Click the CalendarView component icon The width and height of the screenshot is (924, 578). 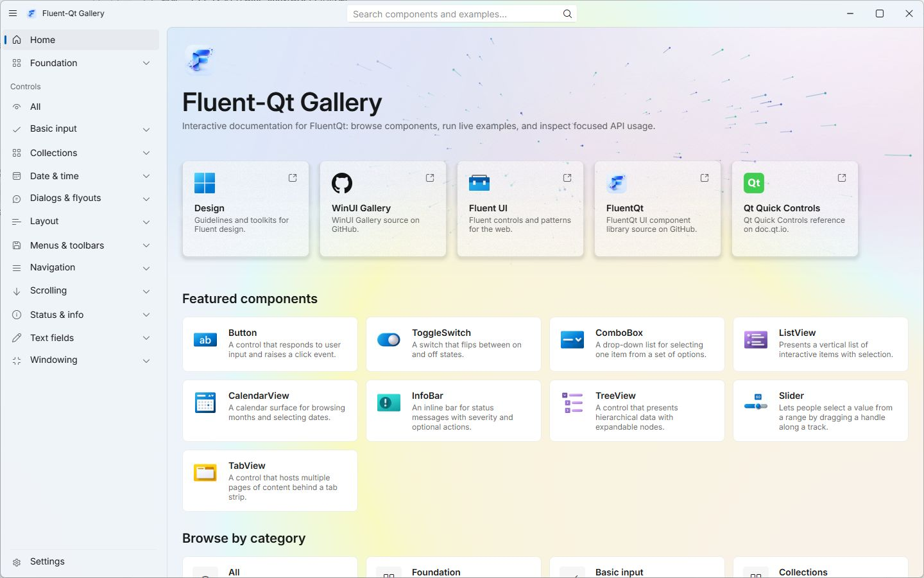pos(205,403)
